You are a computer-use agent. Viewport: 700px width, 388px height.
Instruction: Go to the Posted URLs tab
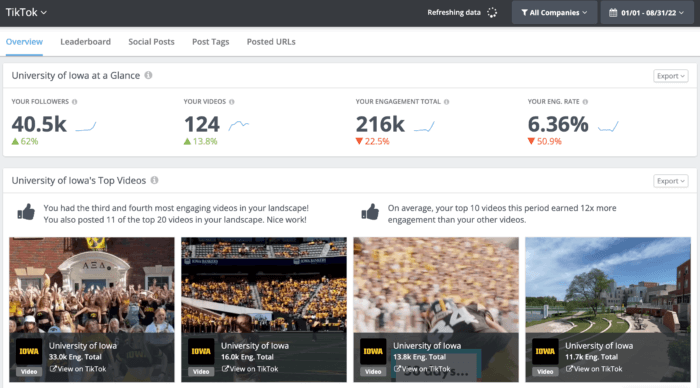(x=271, y=42)
